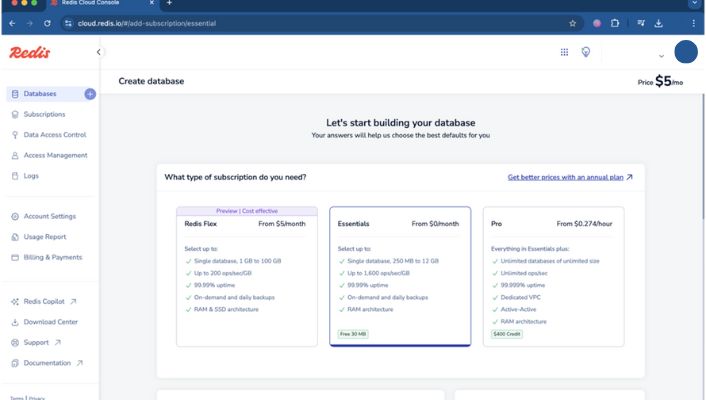This screenshot has height=400, width=706.
Task: Open Billing & Payments
Action: [x=52, y=257]
